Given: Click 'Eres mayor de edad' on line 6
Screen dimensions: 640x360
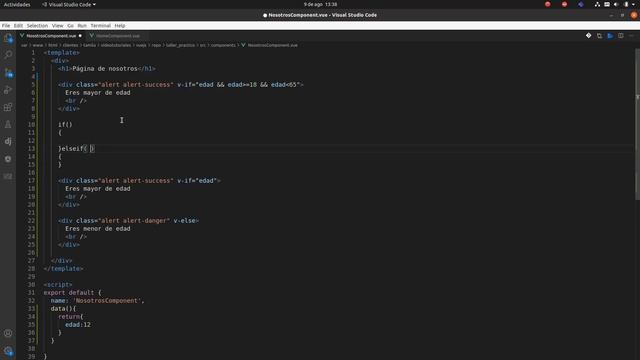Looking at the screenshot, I should point(98,93).
